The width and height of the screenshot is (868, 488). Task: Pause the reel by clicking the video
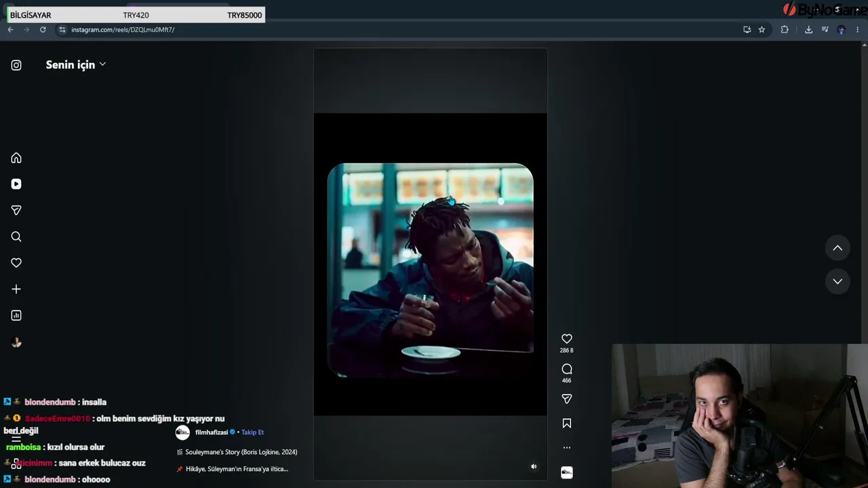(x=430, y=264)
